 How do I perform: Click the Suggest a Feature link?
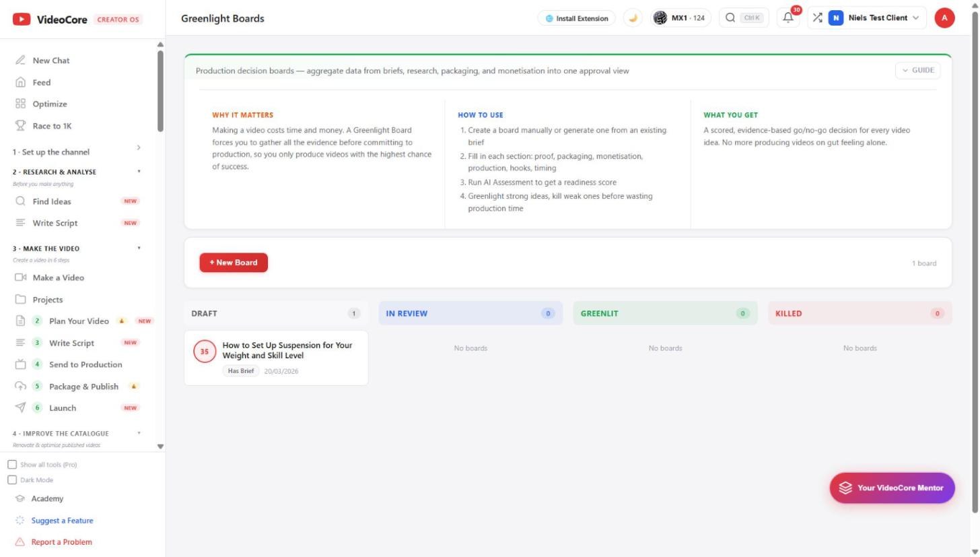pos(62,521)
